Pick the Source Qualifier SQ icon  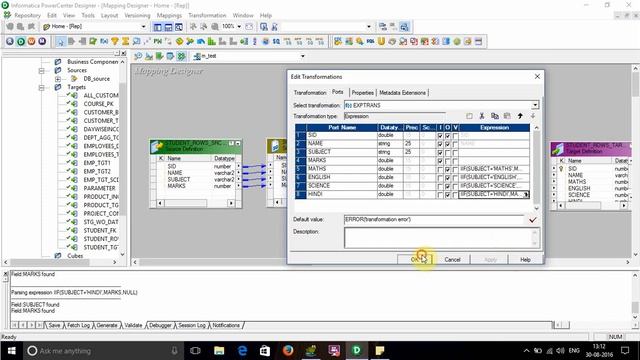(276, 41)
